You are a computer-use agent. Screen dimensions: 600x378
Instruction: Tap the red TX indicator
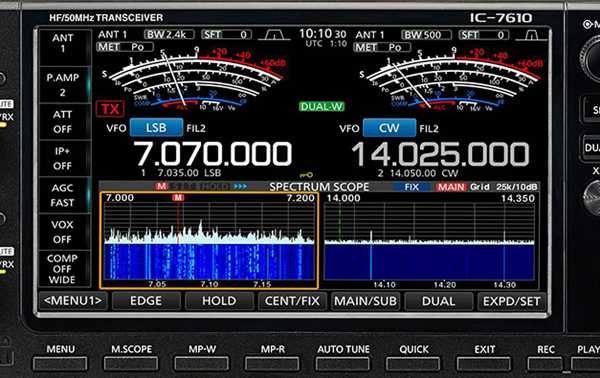[x=110, y=109]
